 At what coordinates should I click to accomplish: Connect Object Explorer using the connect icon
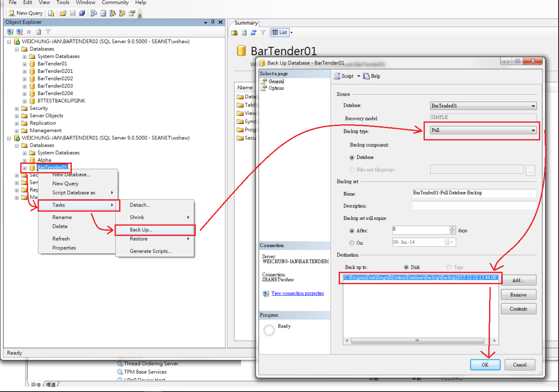click(x=10, y=32)
